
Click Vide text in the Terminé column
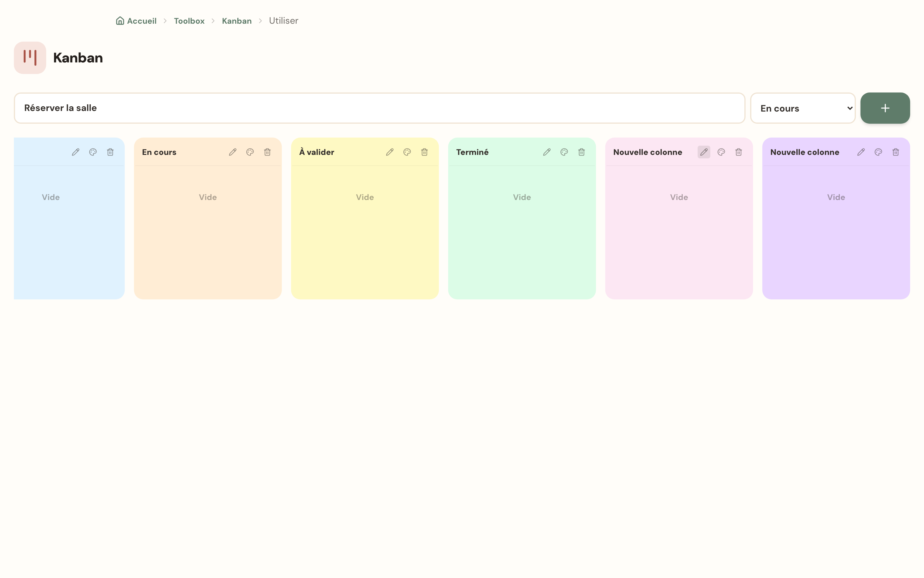tap(522, 197)
